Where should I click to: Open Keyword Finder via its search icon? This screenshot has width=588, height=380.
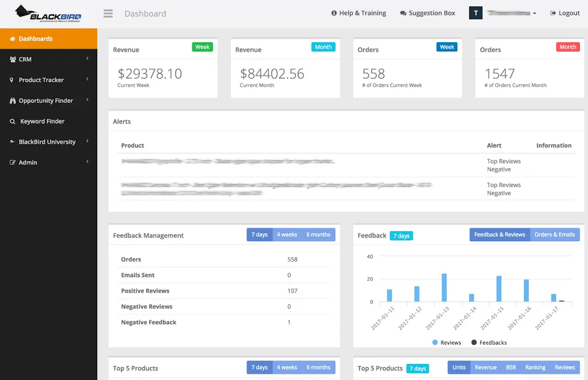(12, 121)
